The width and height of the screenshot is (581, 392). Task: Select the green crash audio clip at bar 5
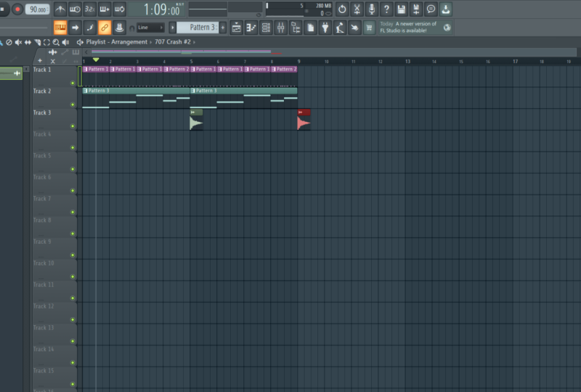(196, 120)
